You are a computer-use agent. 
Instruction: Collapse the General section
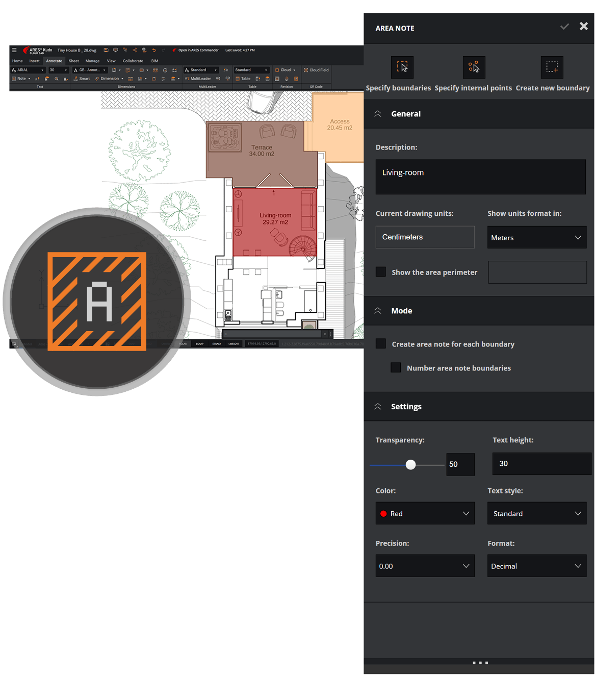pos(378,114)
